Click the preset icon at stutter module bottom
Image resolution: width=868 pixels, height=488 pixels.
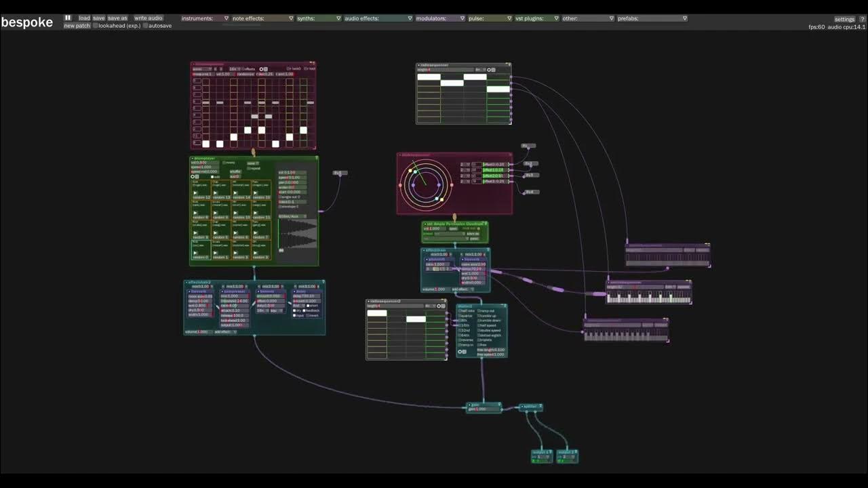[x=464, y=352]
